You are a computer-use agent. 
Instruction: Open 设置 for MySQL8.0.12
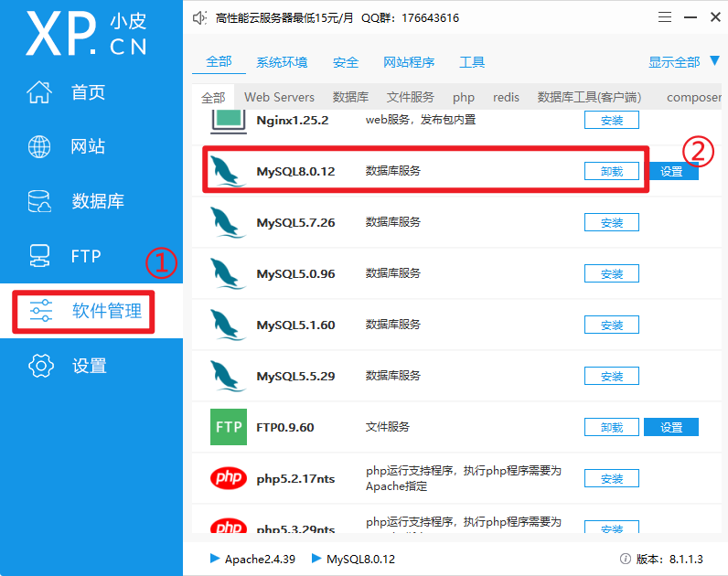pos(671,171)
